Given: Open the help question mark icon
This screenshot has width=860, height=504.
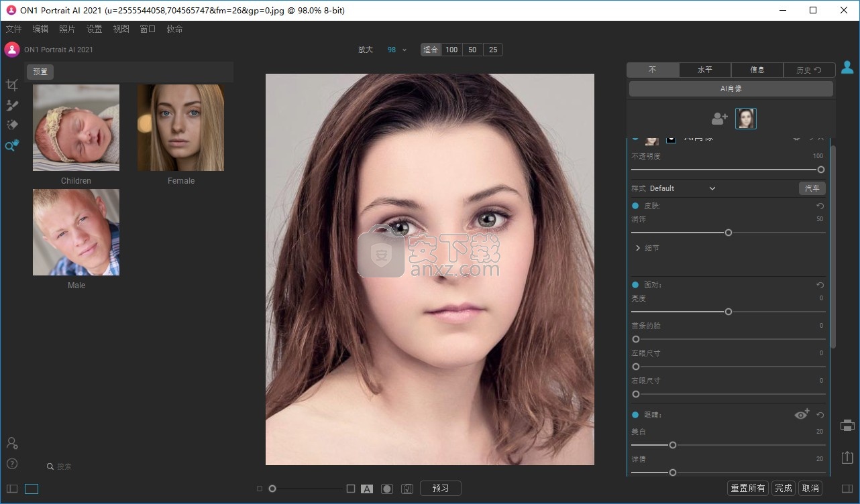Looking at the screenshot, I should pyautogui.click(x=12, y=464).
